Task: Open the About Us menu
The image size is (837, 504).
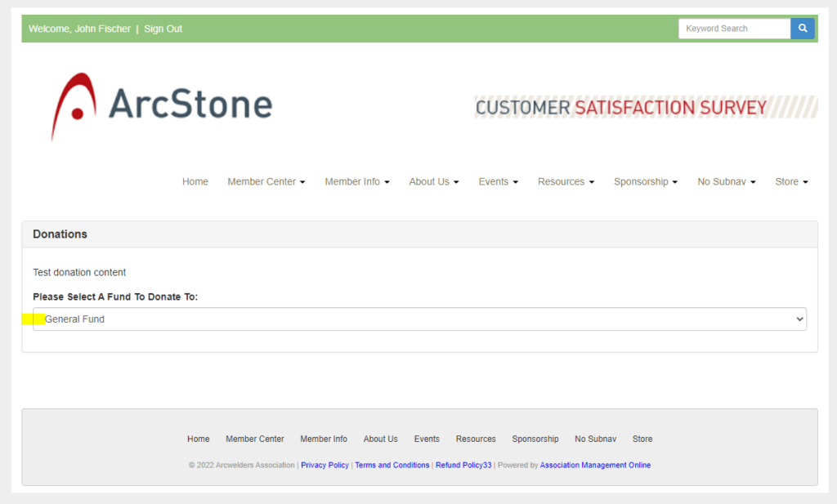Action: tap(433, 181)
